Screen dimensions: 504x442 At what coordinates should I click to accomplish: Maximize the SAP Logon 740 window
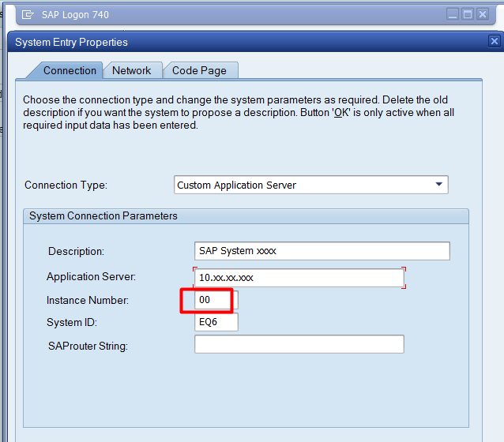[468, 14]
